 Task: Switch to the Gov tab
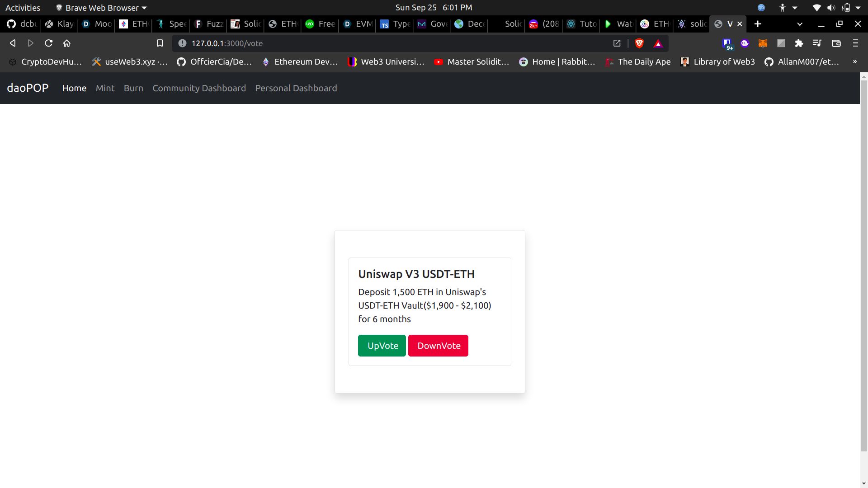point(432,24)
